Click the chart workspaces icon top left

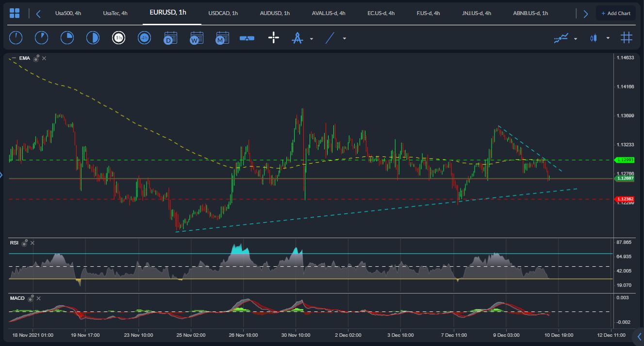click(x=15, y=12)
